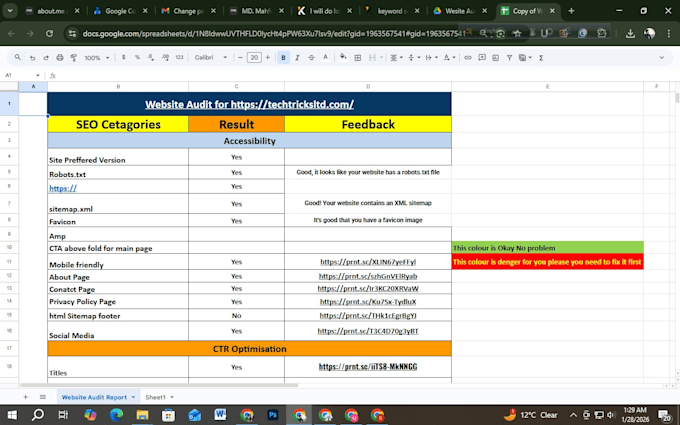Viewport: 680px width, 425px height.
Task: Toggle italic formatting
Action: click(297, 58)
